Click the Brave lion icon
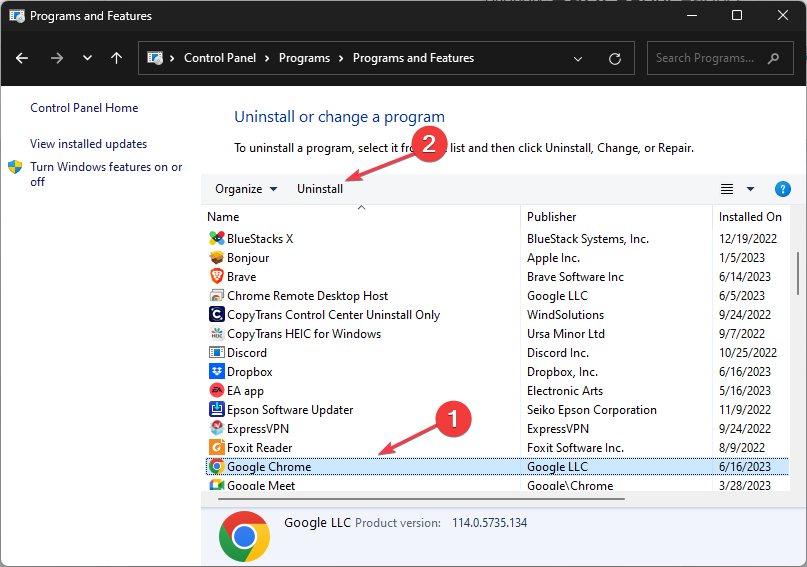Screen dimensions: 807x567 pyautogui.click(x=217, y=276)
